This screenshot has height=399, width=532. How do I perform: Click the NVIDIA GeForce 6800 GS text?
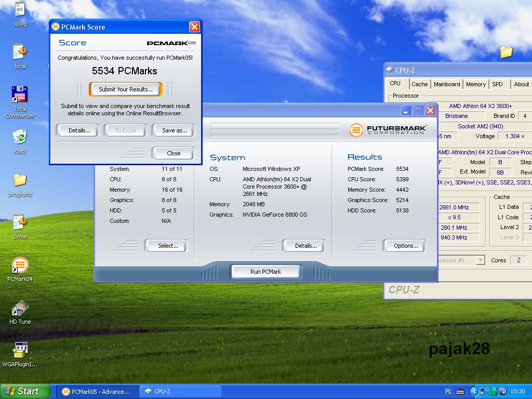point(275,215)
